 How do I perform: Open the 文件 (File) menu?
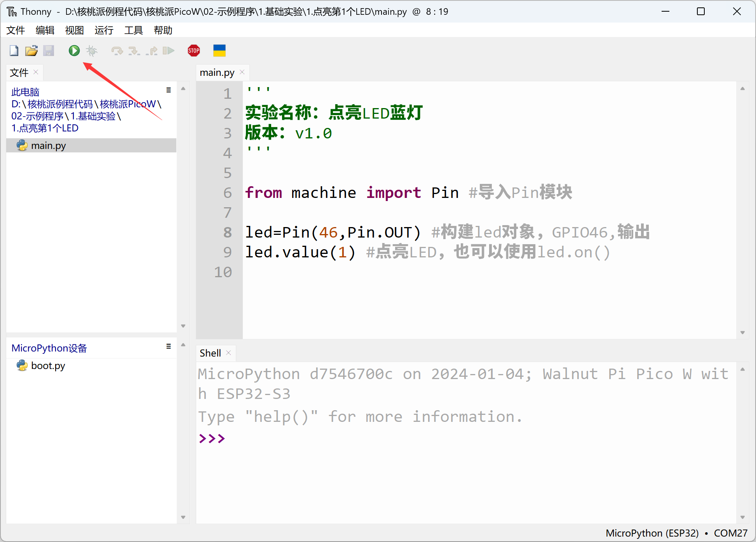click(x=17, y=30)
